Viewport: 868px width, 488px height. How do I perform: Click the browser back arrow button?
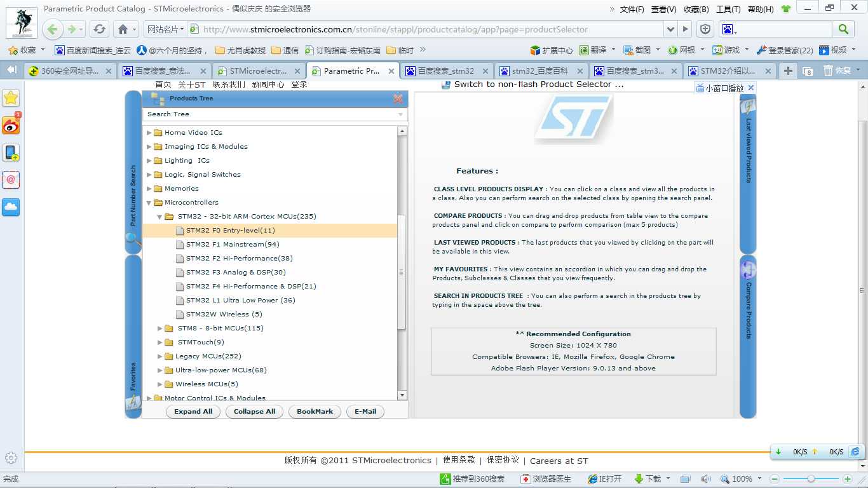pos(53,29)
